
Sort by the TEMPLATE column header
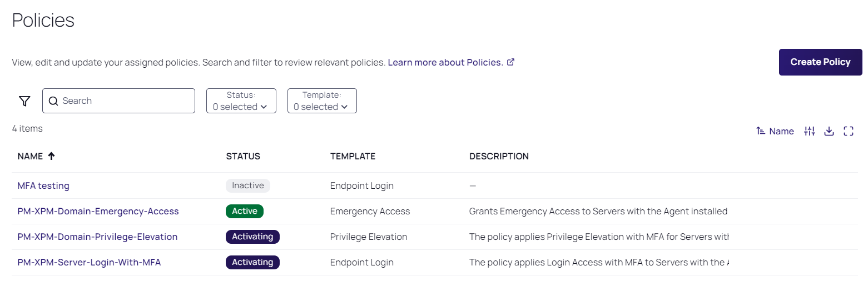click(x=353, y=157)
